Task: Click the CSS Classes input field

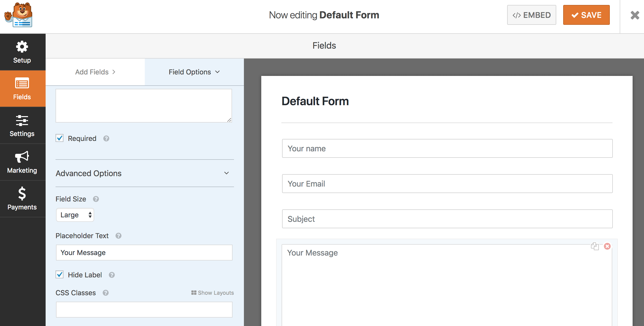Action: tap(144, 309)
